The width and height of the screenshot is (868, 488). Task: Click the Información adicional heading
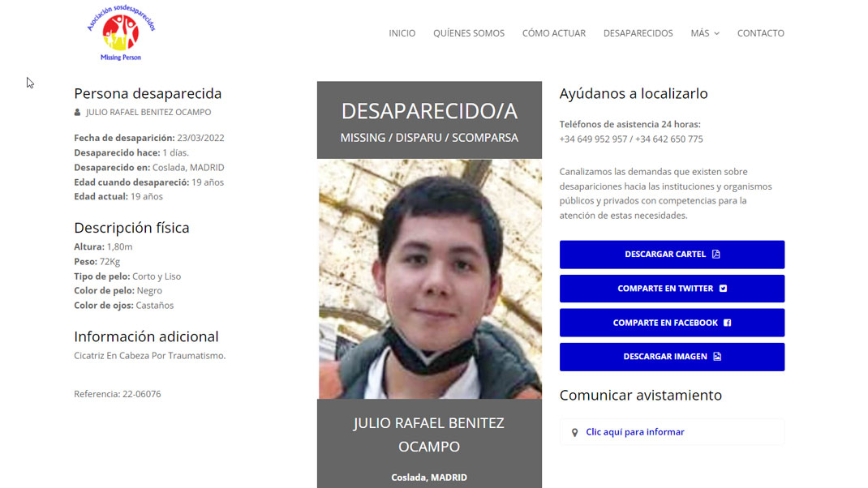(x=146, y=336)
